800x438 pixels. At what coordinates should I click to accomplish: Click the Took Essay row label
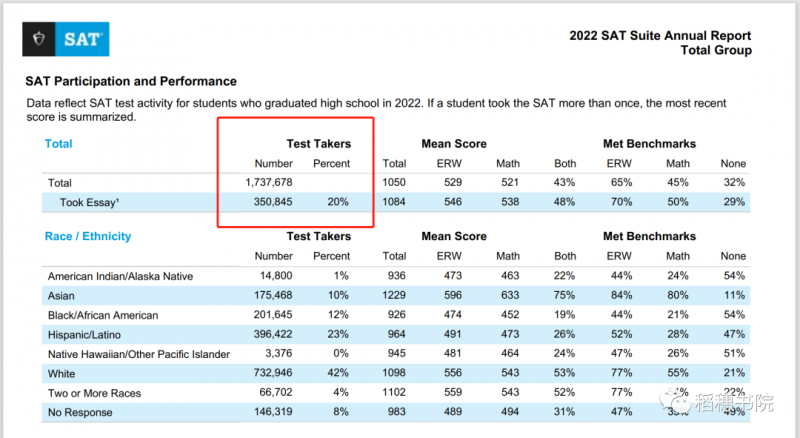[89, 203]
